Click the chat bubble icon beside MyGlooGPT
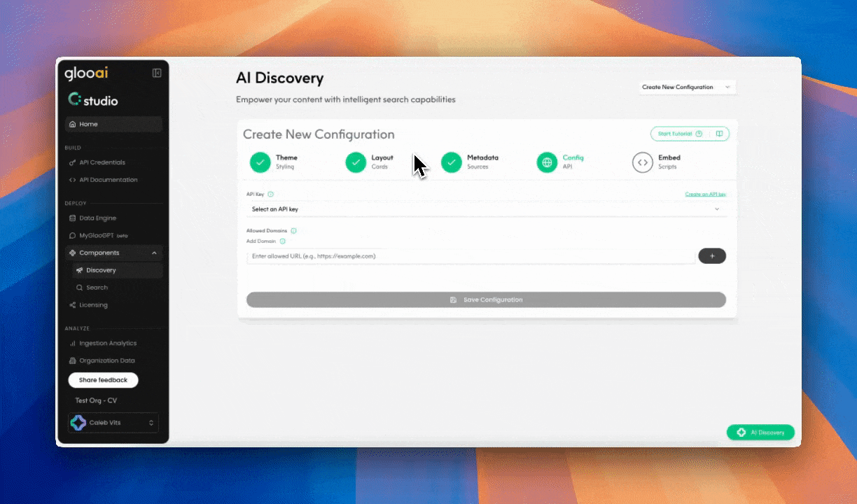Screen dimensions: 857x504 (x=72, y=236)
